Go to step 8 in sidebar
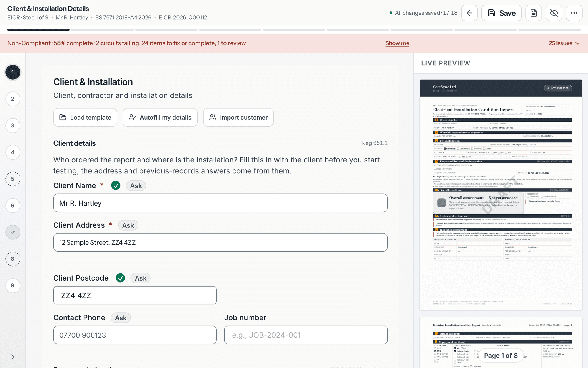Image resolution: width=588 pixels, height=368 pixels. pos(13,259)
